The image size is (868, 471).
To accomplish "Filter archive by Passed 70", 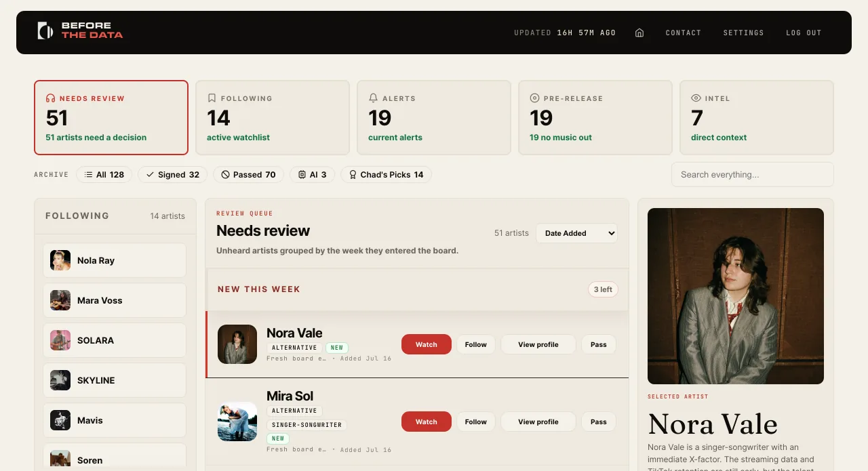I will coord(248,175).
